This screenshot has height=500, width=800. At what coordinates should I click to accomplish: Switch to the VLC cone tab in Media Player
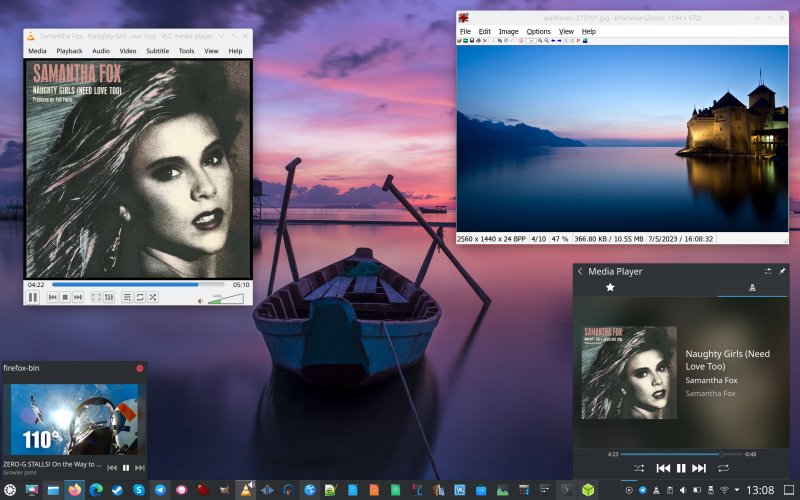point(752,287)
